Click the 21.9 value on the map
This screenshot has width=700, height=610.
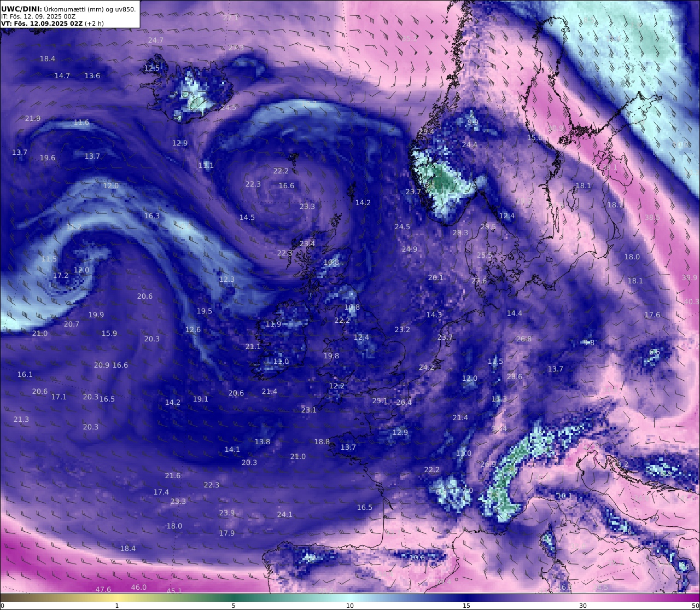pyautogui.click(x=33, y=119)
